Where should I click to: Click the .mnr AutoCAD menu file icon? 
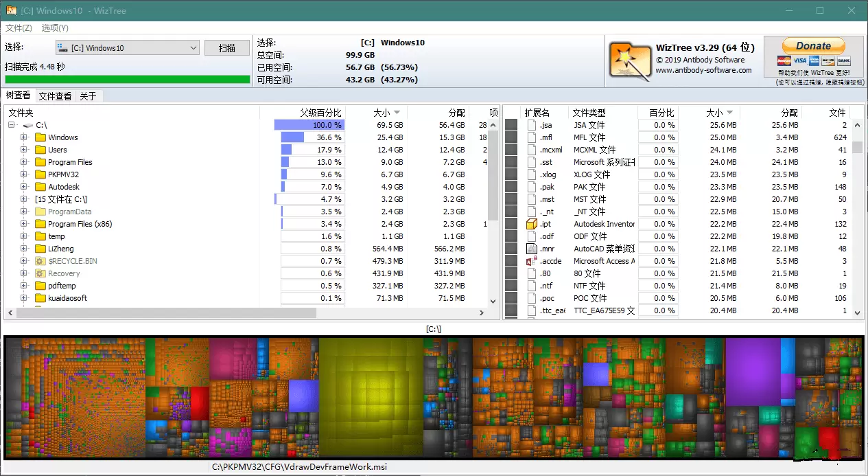tap(531, 249)
